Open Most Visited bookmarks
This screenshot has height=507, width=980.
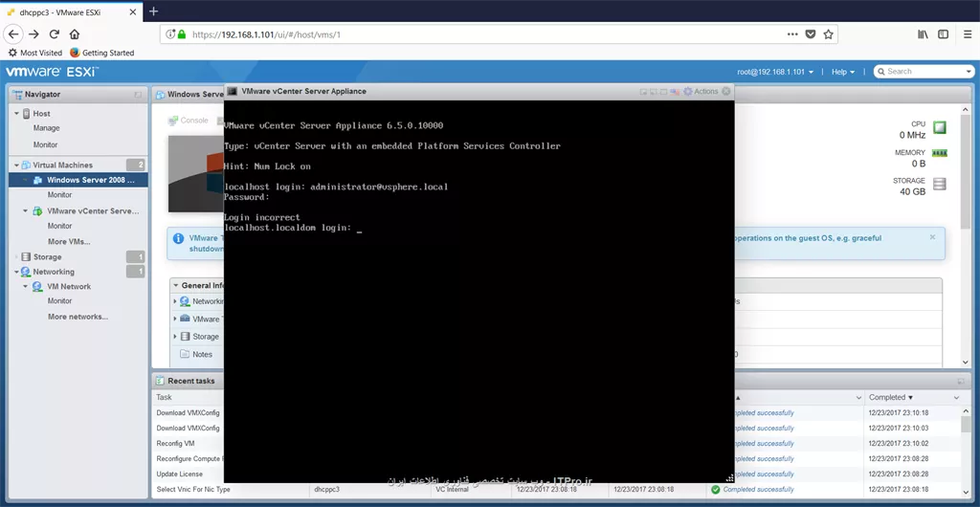tap(35, 53)
